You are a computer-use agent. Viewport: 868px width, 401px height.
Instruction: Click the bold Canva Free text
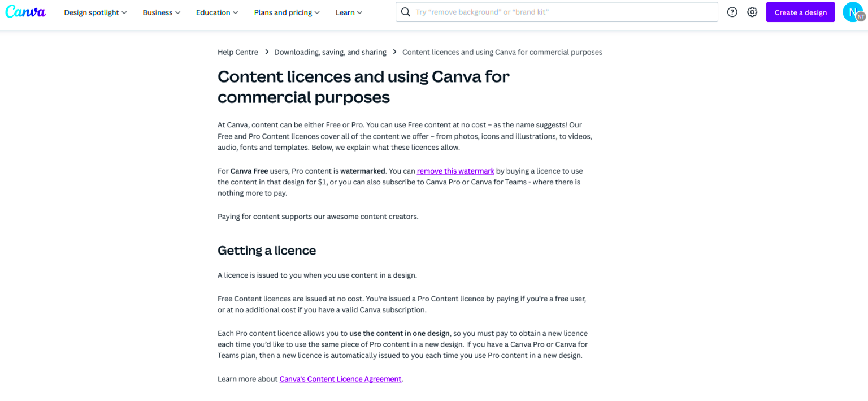coord(249,171)
